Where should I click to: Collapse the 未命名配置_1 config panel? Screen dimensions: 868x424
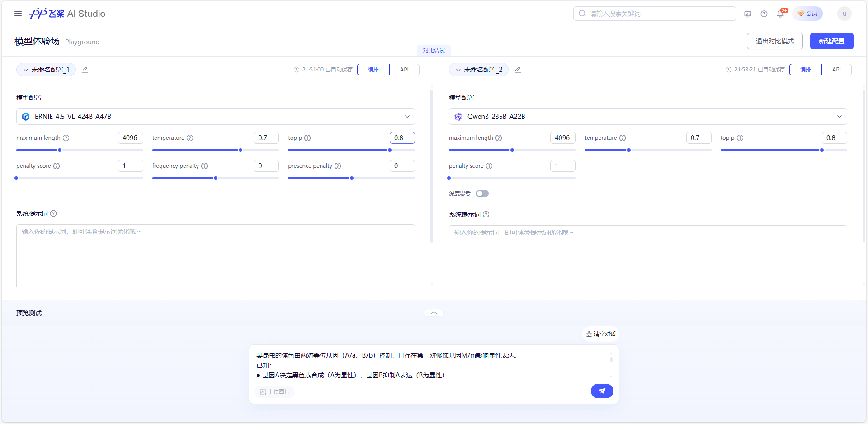click(25, 70)
